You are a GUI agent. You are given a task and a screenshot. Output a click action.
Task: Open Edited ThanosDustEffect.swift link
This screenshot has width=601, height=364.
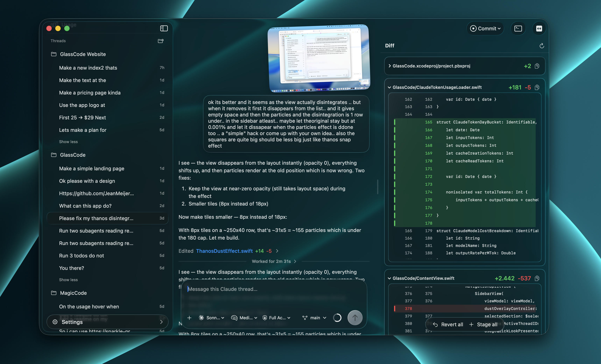[224, 251]
